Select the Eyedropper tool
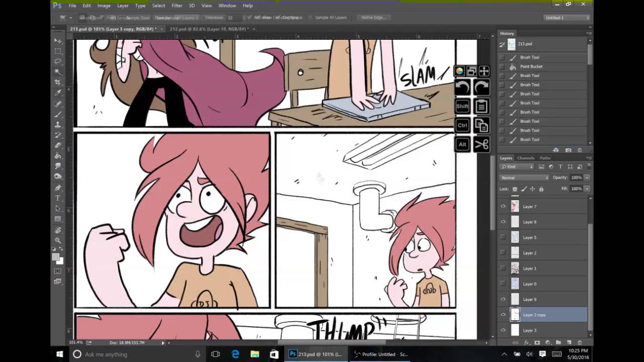 (x=58, y=93)
